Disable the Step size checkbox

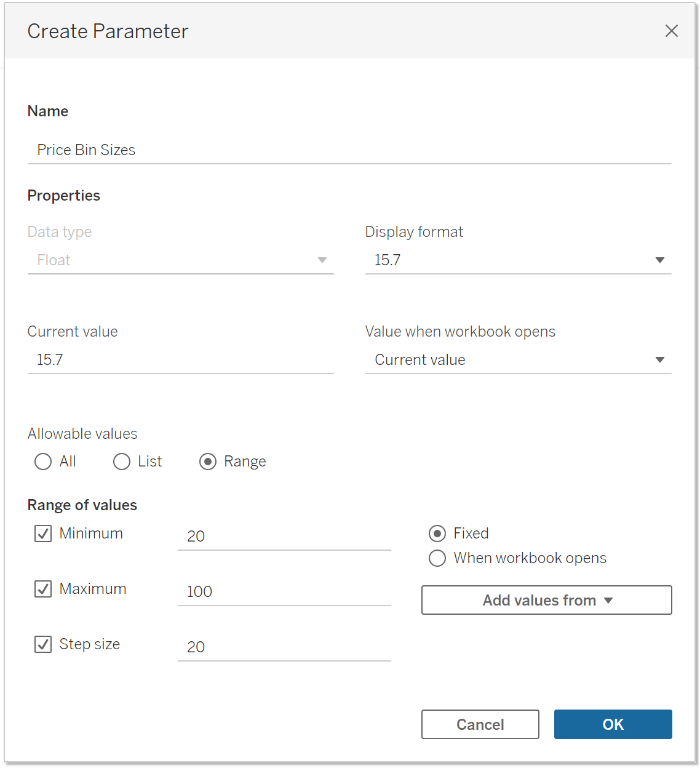pyautogui.click(x=43, y=644)
